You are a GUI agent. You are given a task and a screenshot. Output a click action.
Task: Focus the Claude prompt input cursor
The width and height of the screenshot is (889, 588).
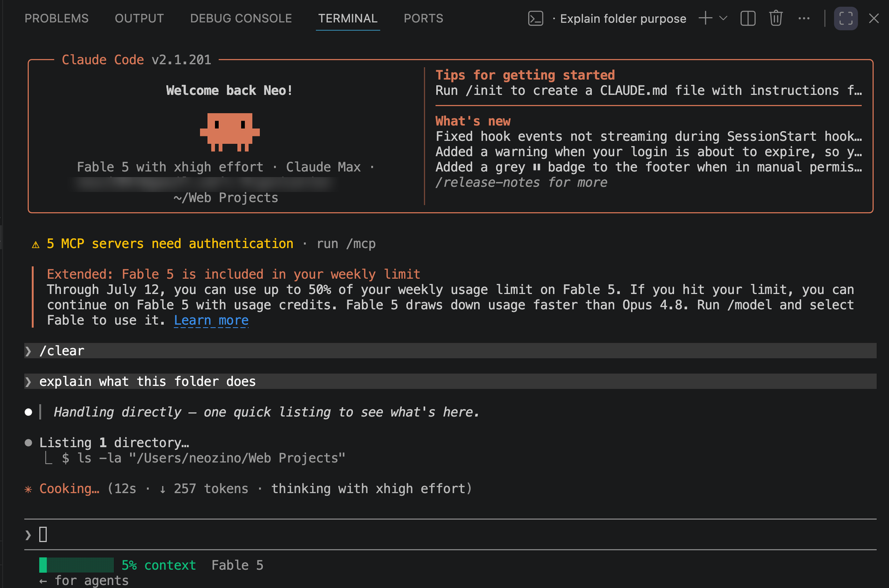click(43, 535)
